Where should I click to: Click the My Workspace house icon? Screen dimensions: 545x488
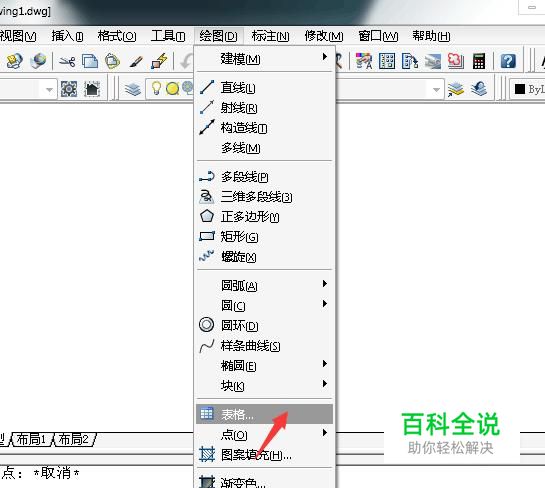pyautogui.click(x=92, y=89)
